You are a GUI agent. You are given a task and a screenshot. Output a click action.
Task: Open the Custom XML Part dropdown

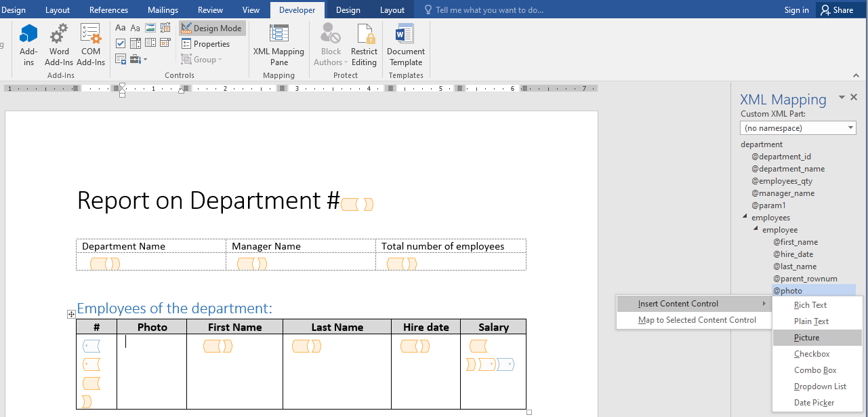click(850, 127)
